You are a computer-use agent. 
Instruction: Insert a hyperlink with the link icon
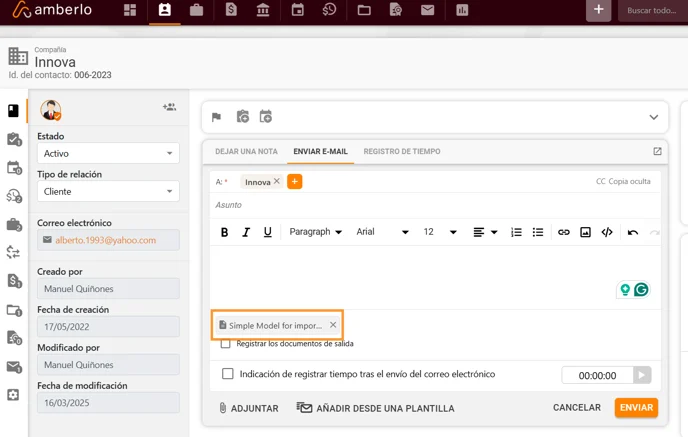point(563,232)
